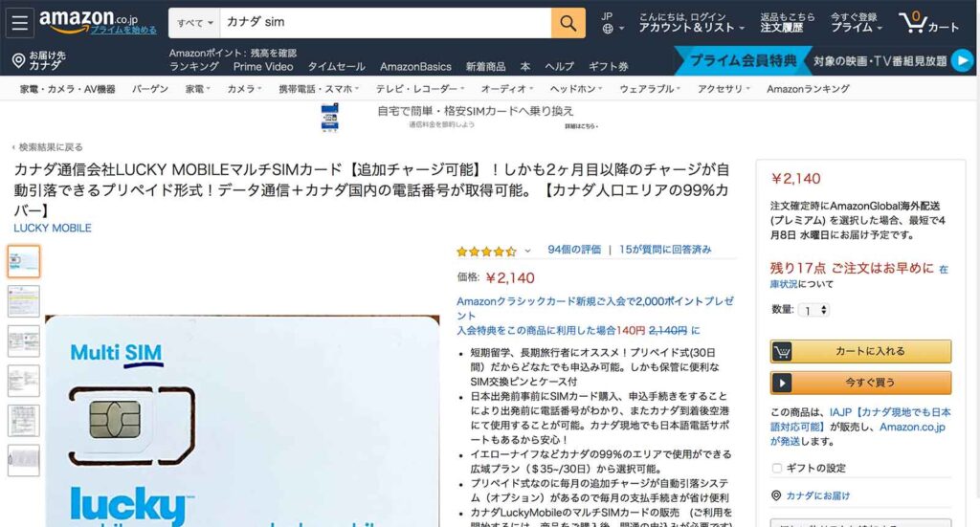This screenshot has width=980, height=527.
Task: Click the 今すぐ買う button
Action: [x=860, y=383]
